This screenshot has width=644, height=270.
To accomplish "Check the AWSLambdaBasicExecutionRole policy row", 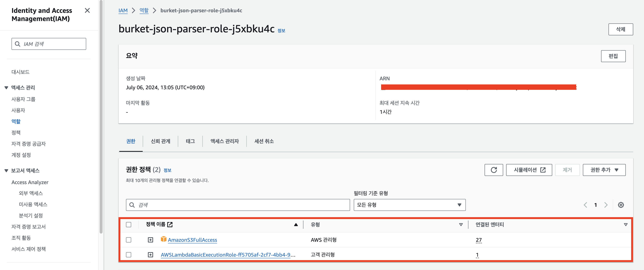I will tap(129, 255).
